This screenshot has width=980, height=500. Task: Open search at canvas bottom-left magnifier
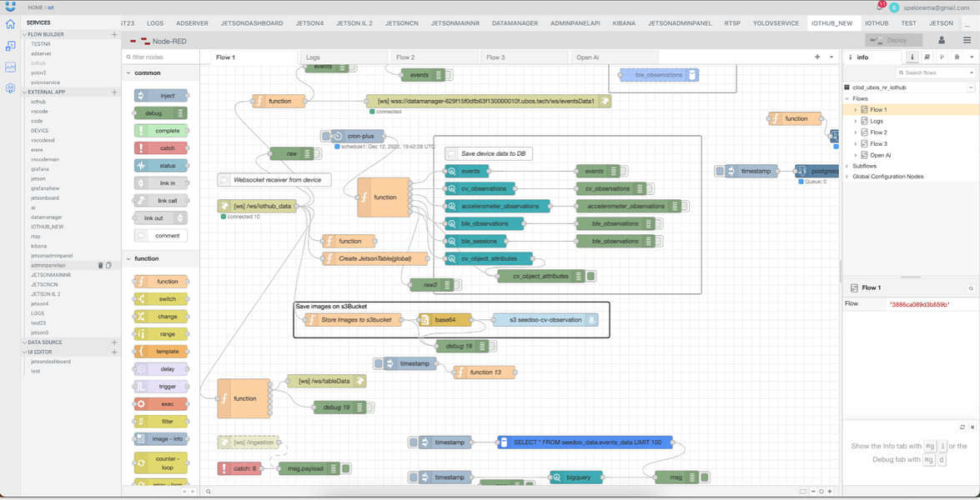[x=209, y=492]
